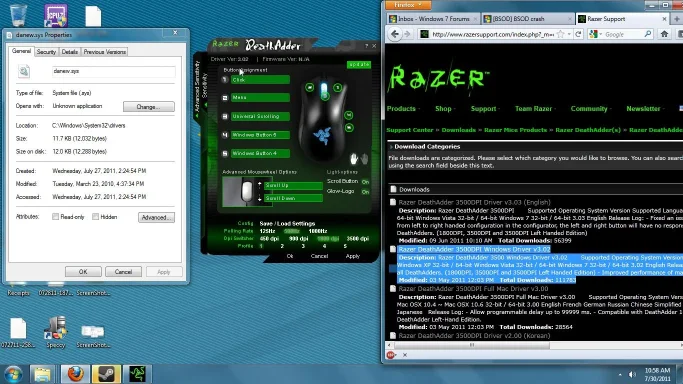
Task: Select the 3500 dpi option
Action: [x=358, y=239]
